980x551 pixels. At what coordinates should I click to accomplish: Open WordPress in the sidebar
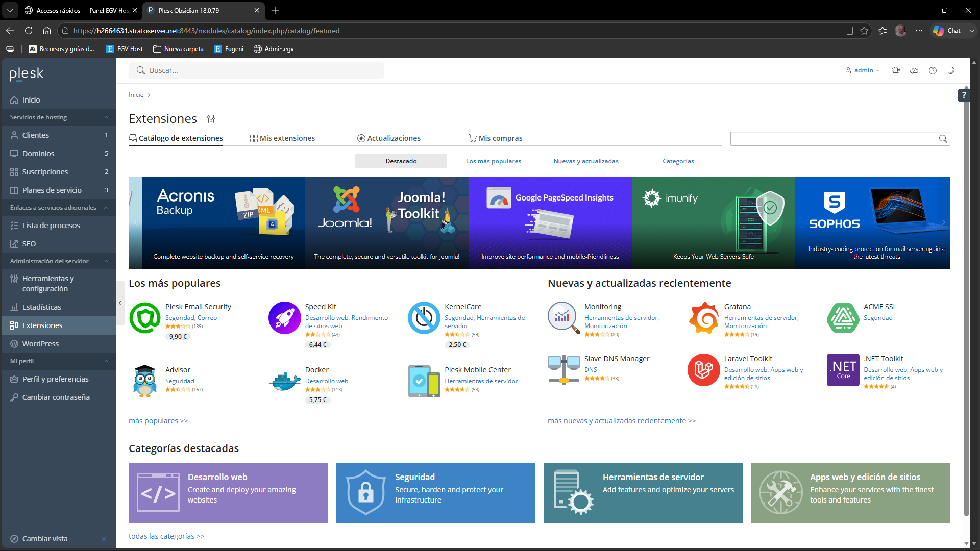59,344
